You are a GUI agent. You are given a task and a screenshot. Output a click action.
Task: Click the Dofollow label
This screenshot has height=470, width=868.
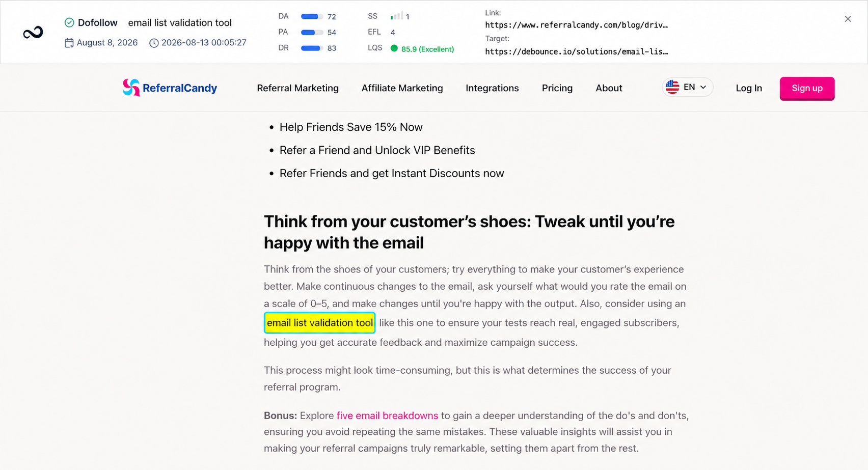pos(98,22)
